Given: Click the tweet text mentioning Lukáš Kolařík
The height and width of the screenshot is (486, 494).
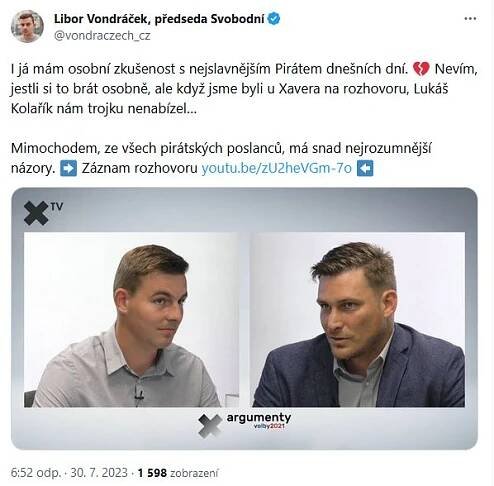Looking at the screenshot, I should [x=244, y=89].
